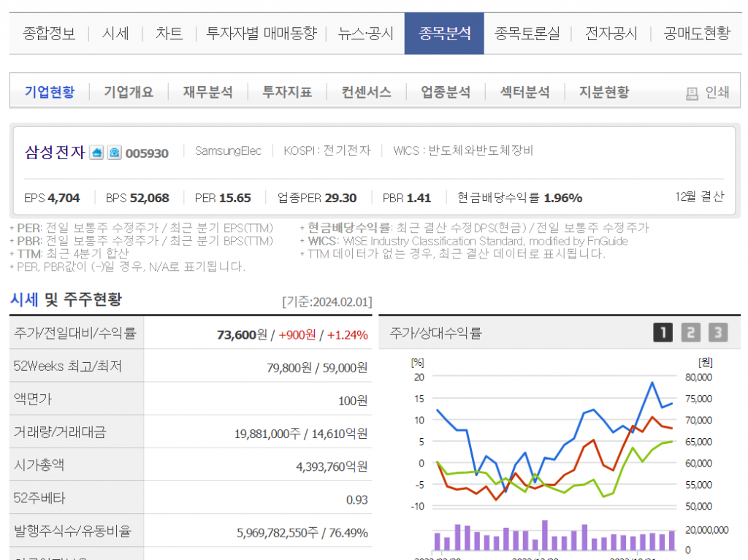Click the 거래량/거래대금 row label
The image size is (748, 560).
pos(60,431)
